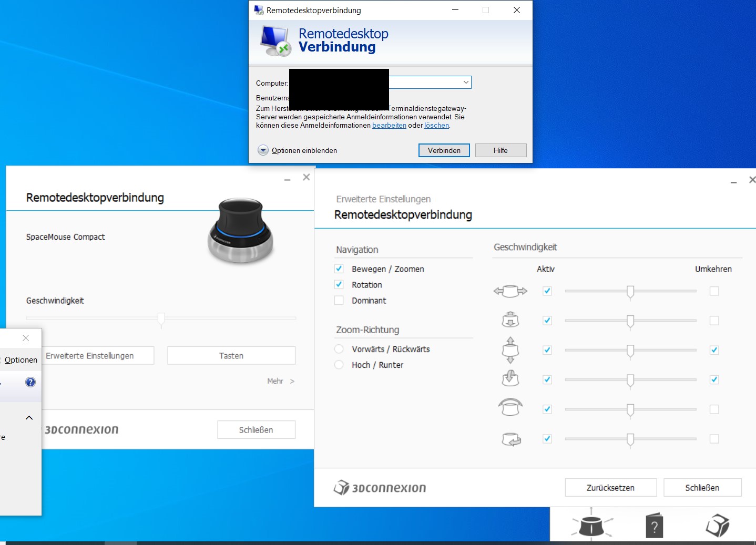This screenshot has height=545, width=756.
Task: Click the pan left/right speed slider
Action: [630, 292]
